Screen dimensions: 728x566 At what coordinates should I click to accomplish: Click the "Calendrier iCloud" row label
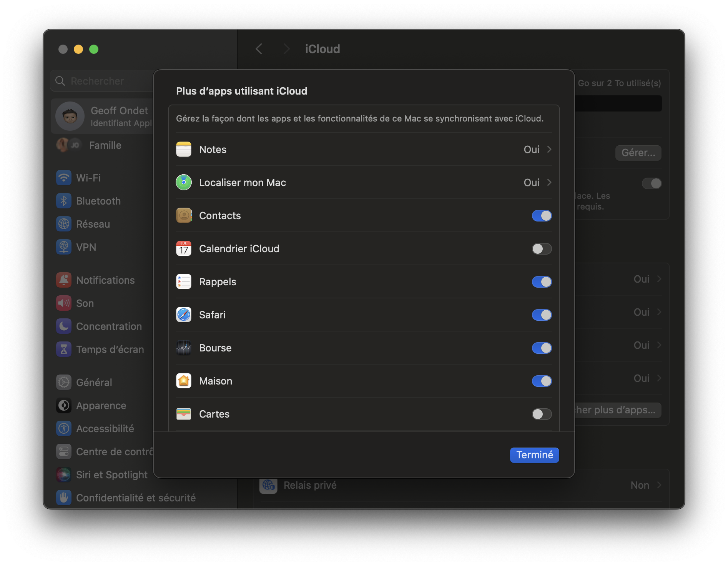click(x=239, y=249)
